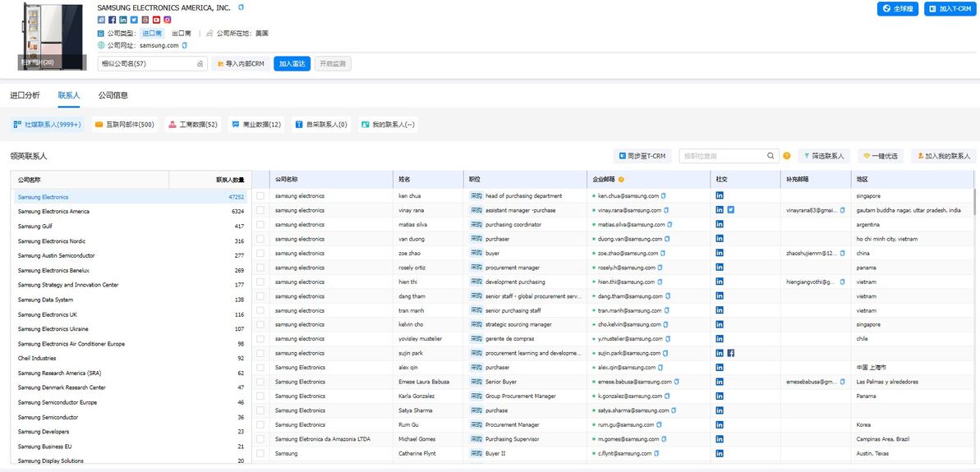Switch to the 公司信息 tab
This screenshot has width=980, height=472.
pyautogui.click(x=113, y=95)
